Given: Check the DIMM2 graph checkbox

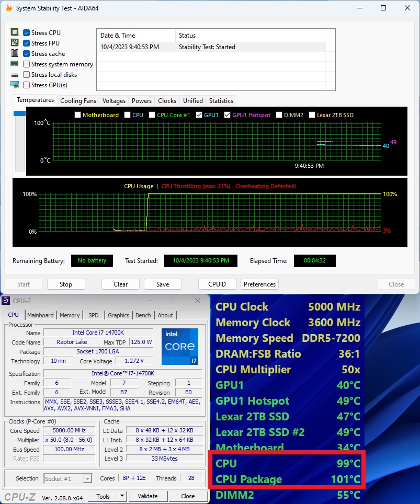Looking at the screenshot, I should 279,114.
